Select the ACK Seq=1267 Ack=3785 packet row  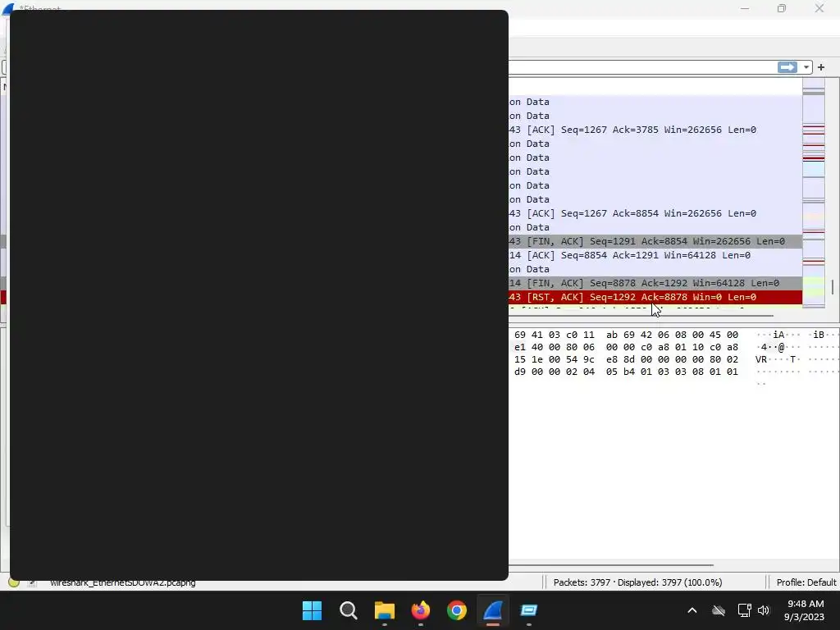coord(655,130)
